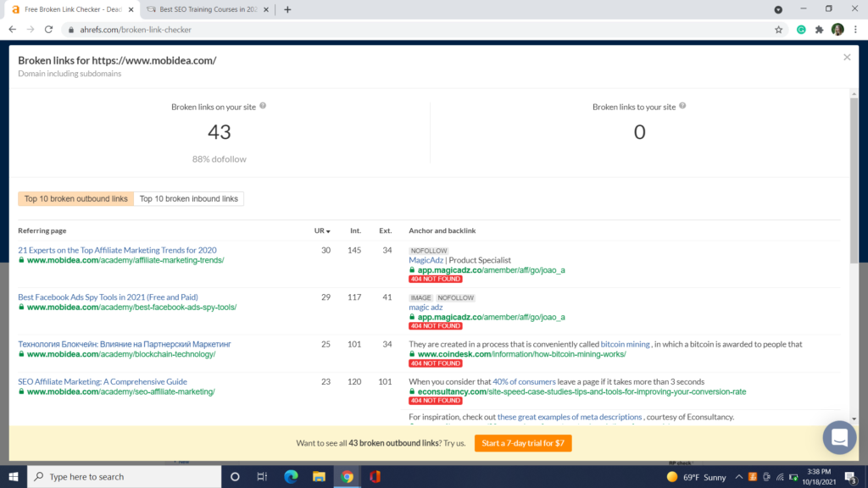
Task: Launch Microsoft Edge from the taskbar
Action: pyautogui.click(x=291, y=476)
